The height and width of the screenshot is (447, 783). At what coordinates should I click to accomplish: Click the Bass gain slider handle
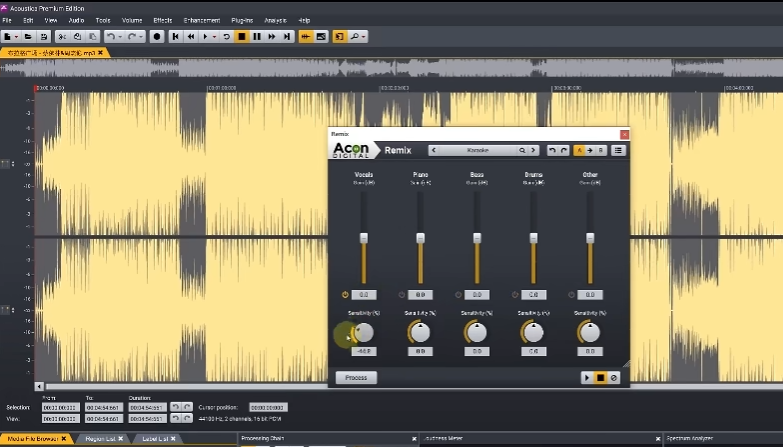(477, 238)
